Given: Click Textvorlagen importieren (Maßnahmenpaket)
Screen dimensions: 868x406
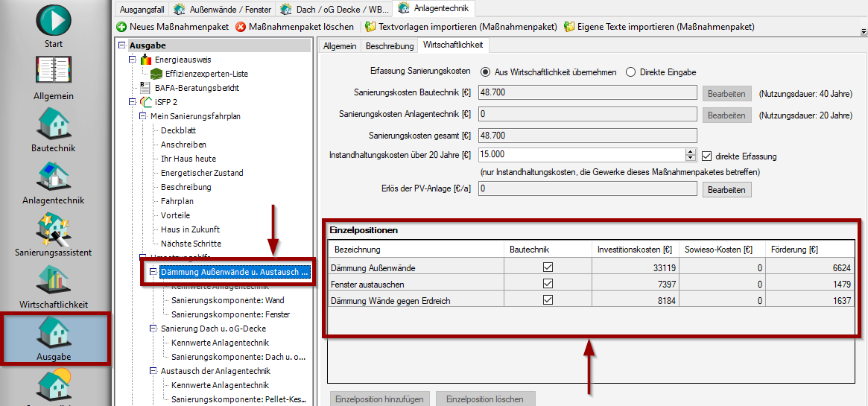Looking at the screenshot, I should 467,27.
